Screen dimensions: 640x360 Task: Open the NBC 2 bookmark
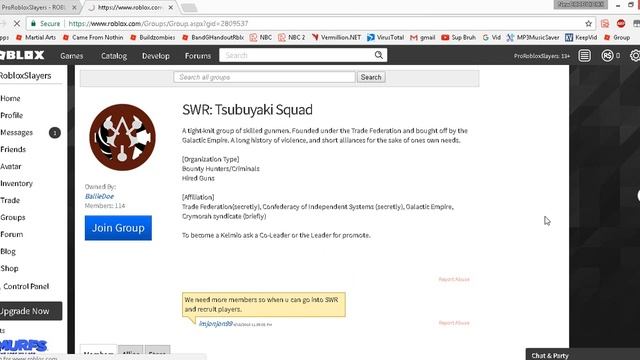(x=291, y=37)
